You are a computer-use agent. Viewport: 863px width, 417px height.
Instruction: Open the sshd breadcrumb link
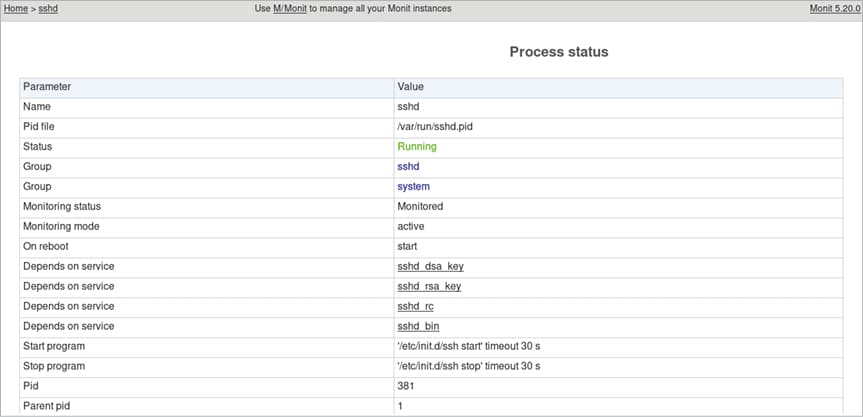(x=49, y=8)
